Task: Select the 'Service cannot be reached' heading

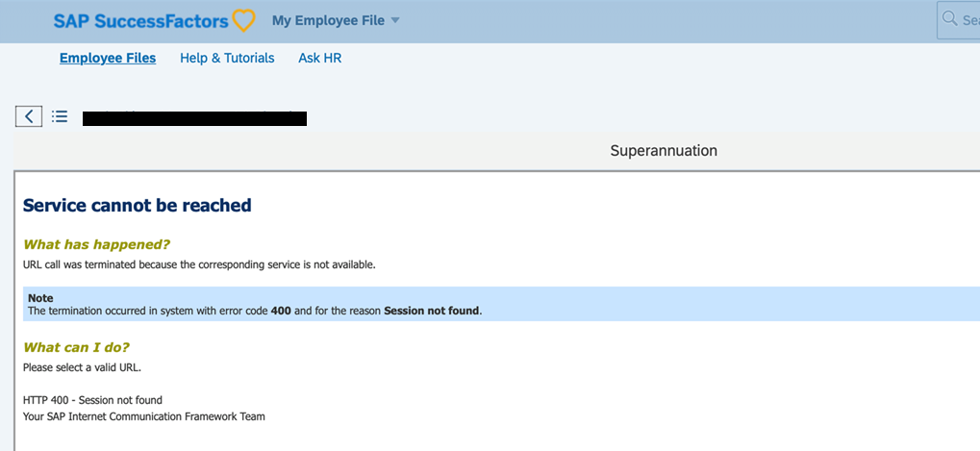Action: point(137,205)
